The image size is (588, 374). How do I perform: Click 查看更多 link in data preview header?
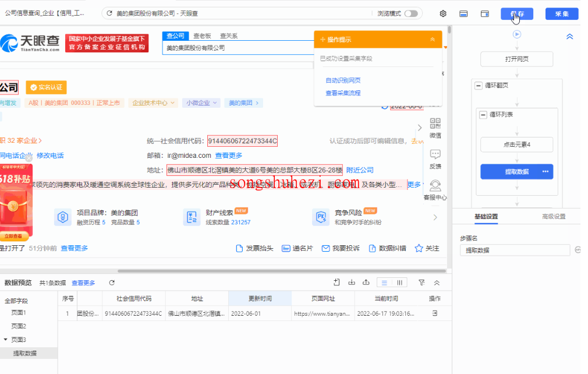[x=83, y=283]
